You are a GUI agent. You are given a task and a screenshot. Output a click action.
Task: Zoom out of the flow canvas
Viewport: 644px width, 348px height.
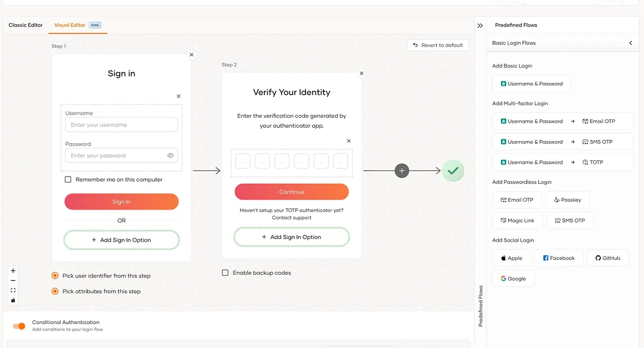tap(13, 280)
